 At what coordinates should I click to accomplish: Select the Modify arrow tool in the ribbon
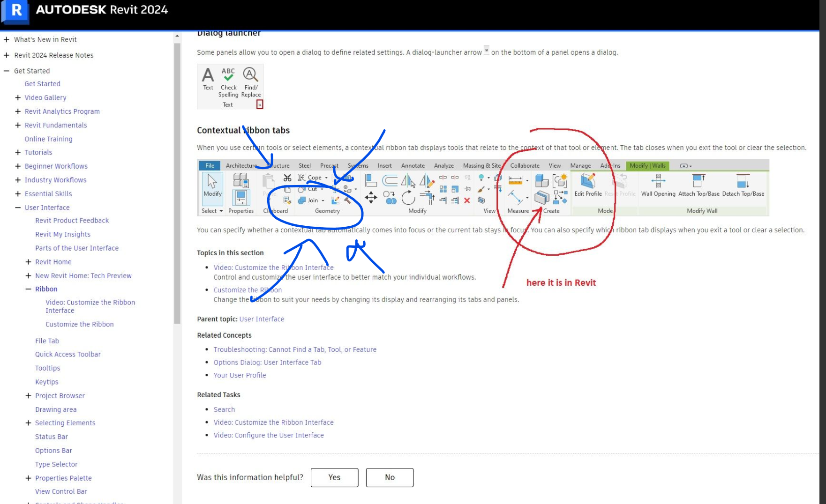pos(212,187)
